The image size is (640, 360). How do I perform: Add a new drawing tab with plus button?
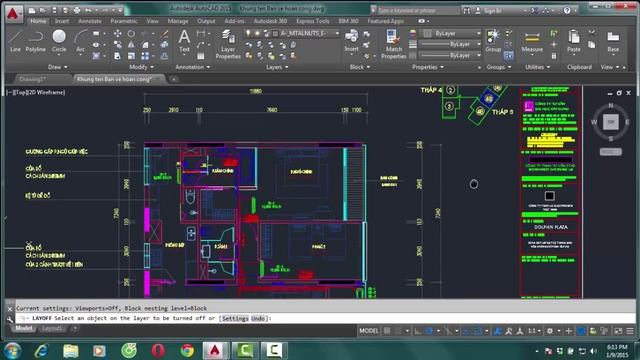pos(173,80)
